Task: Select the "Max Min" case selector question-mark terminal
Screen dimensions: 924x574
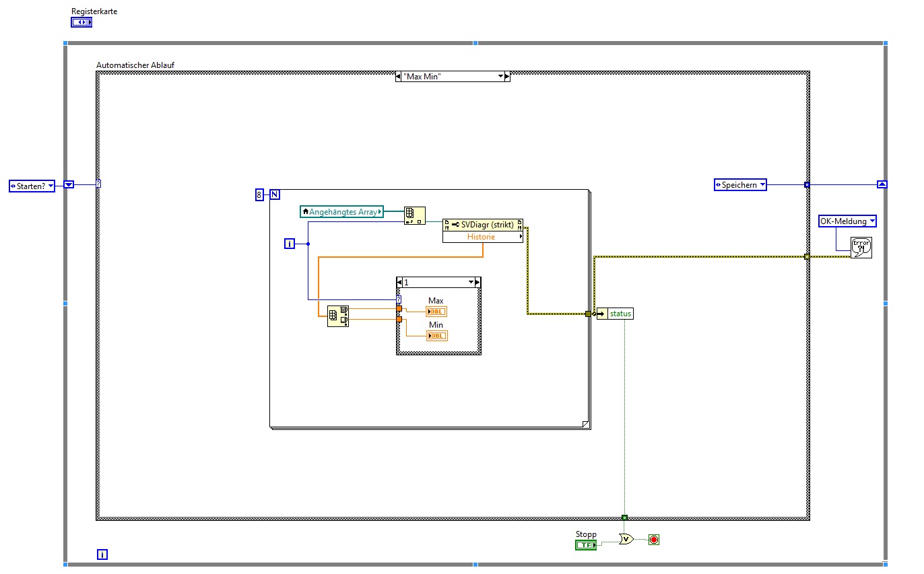Action: [x=99, y=184]
